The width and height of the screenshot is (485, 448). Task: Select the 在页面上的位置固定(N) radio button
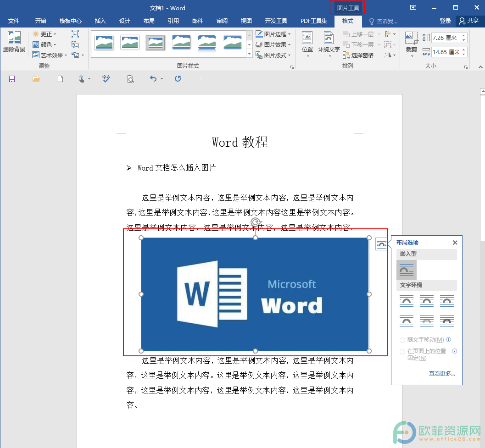coord(402,352)
